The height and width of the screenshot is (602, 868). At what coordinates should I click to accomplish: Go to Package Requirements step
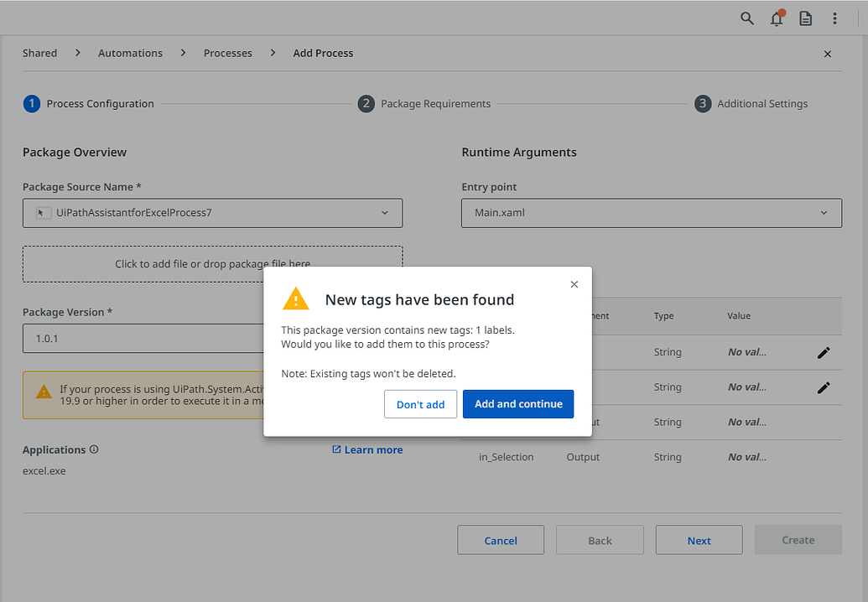click(425, 104)
